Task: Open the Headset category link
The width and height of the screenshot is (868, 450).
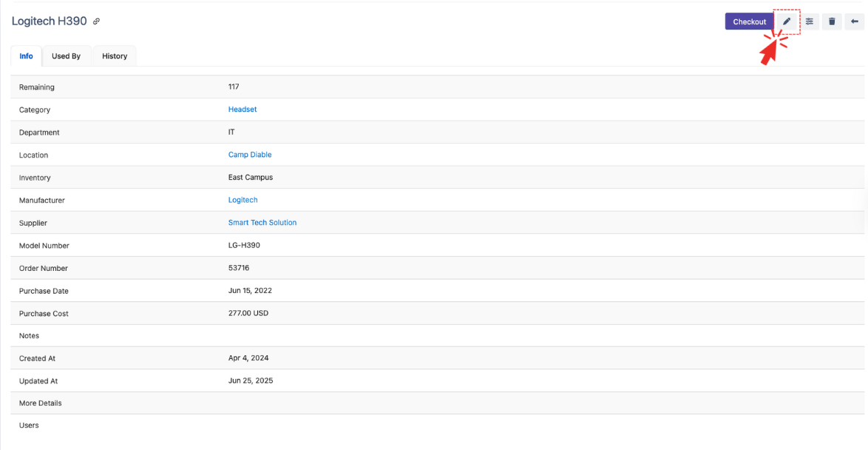Action: pos(243,110)
